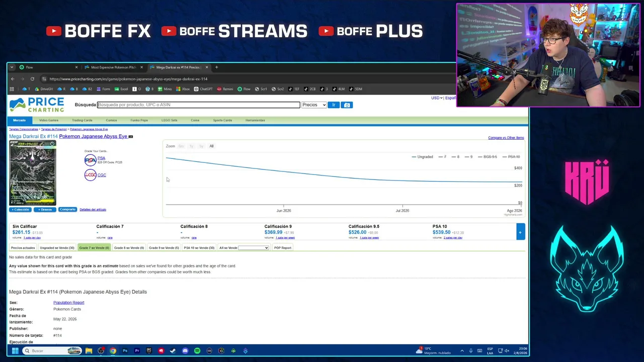Screen dimensions: 644x362
Task: Go back using the browser back arrow
Action: coord(13,79)
